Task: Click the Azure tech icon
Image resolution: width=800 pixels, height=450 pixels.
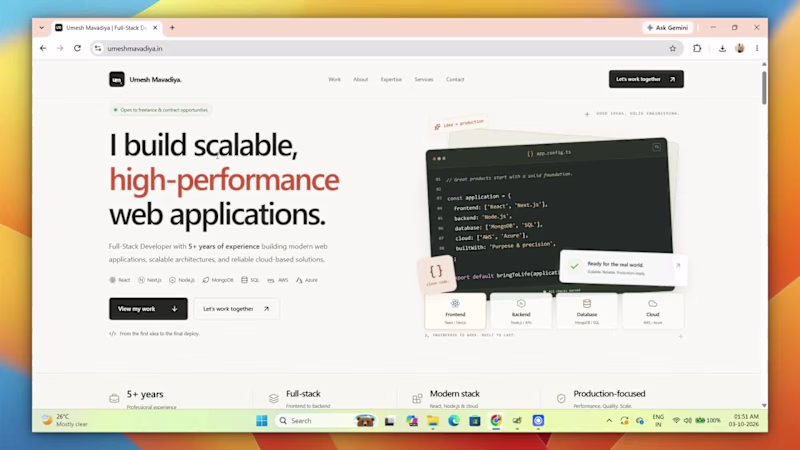Action: [x=299, y=280]
